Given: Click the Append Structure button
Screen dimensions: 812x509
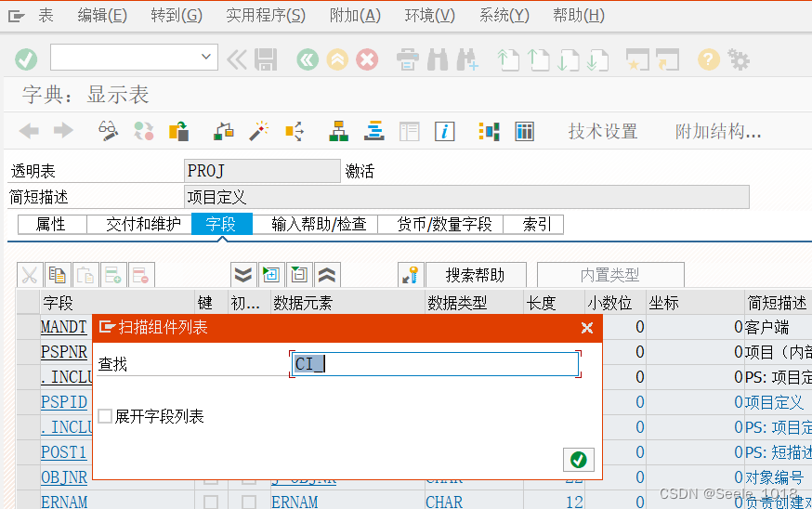Looking at the screenshot, I should [718, 132].
